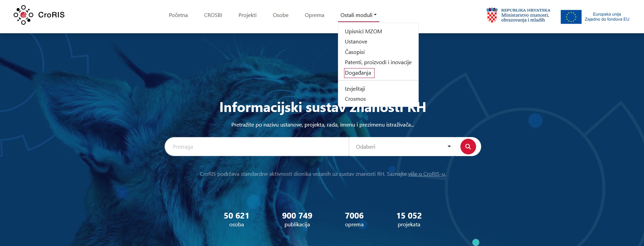Viewport: 644px width, 246px height.
Task: Collapse the Ostali moduli dropdown menu
Action: [358, 15]
